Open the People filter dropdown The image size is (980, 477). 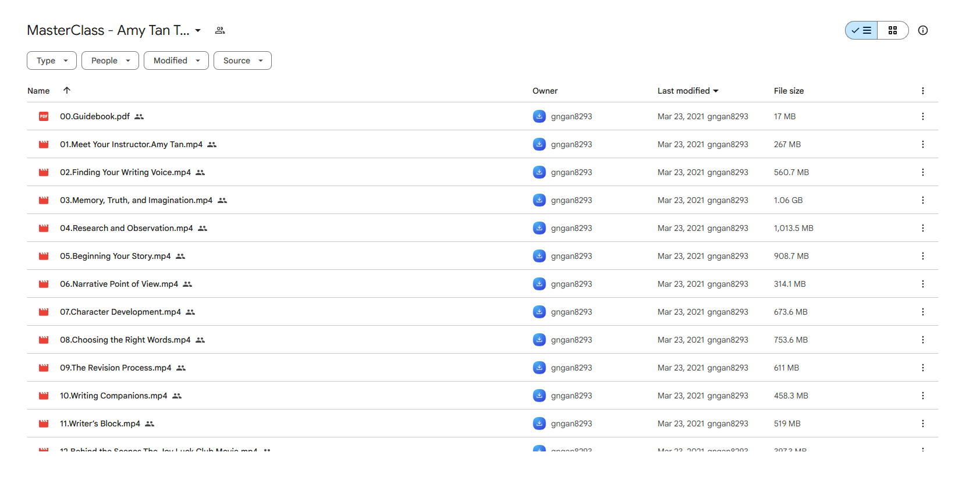pyautogui.click(x=110, y=60)
